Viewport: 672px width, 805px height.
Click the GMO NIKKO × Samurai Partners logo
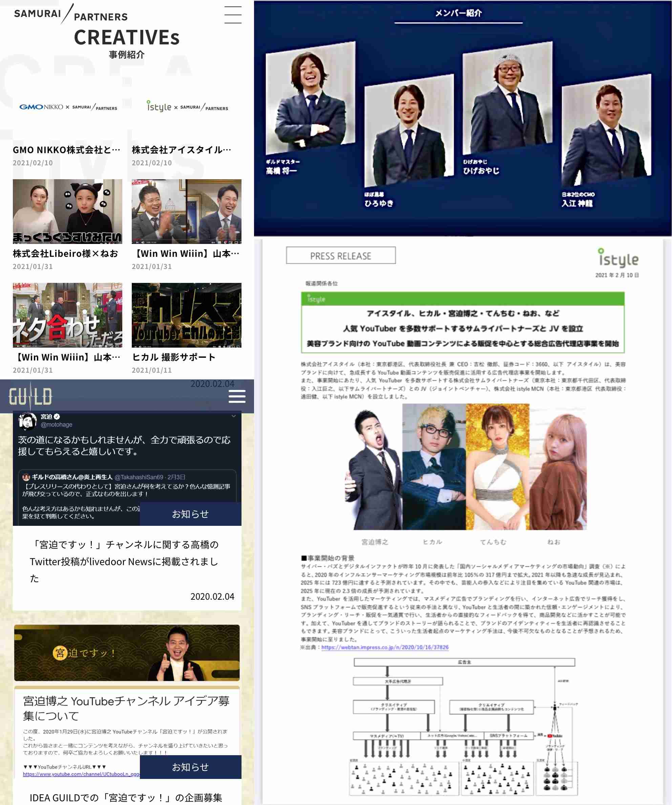pos(68,107)
